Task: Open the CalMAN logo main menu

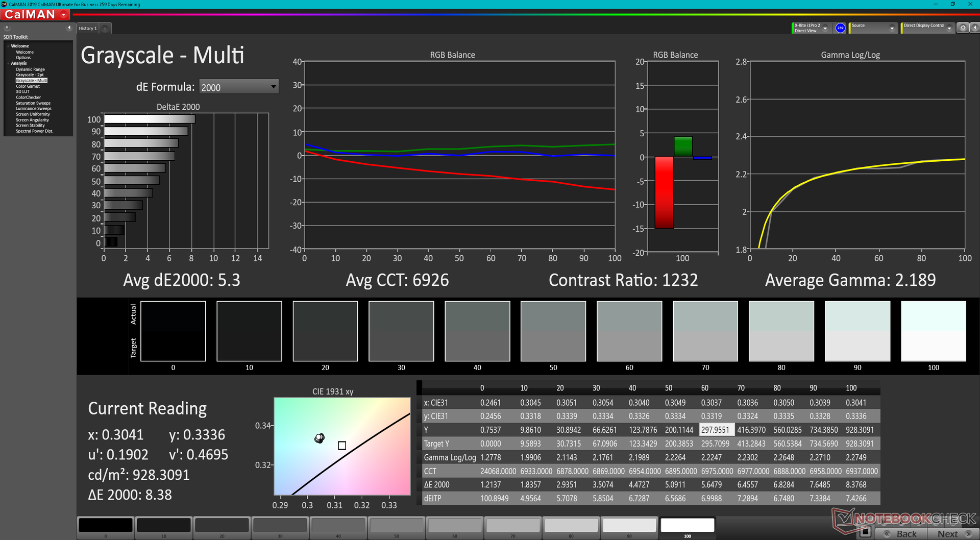Action: [35, 15]
